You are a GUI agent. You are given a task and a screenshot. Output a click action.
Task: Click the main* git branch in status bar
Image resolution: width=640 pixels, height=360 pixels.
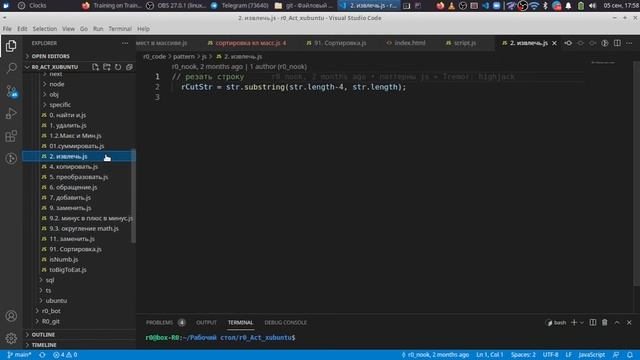[19, 355]
